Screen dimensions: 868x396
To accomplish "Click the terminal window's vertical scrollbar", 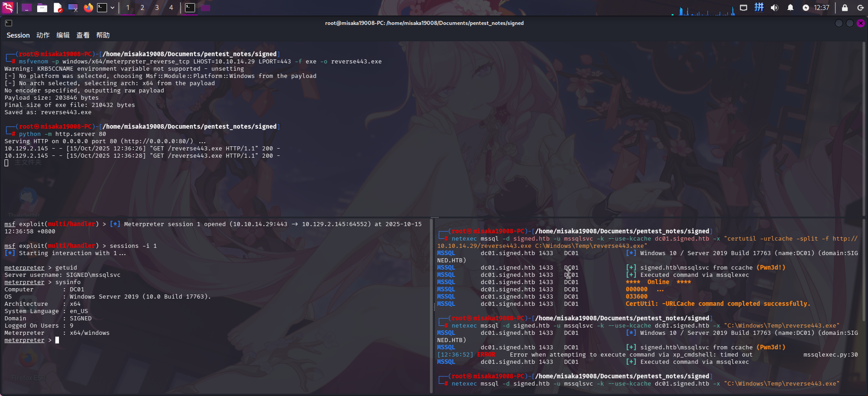I will click(x=864, y=129).
